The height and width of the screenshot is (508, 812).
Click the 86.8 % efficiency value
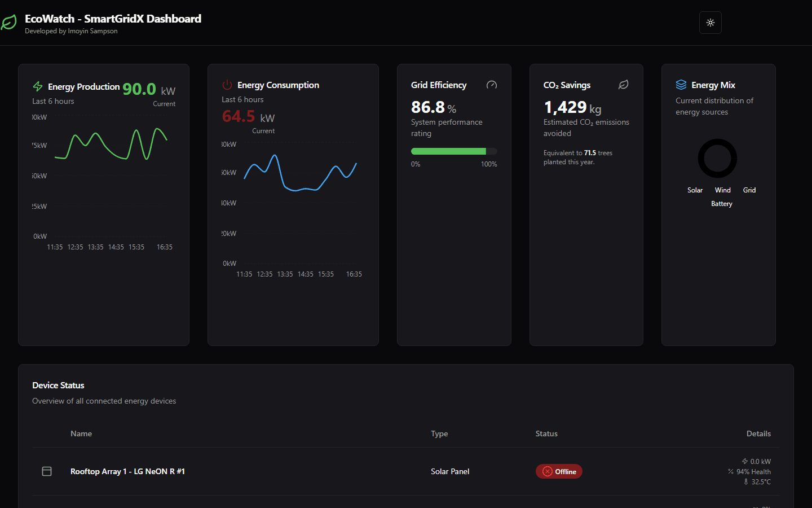[434, 107]
